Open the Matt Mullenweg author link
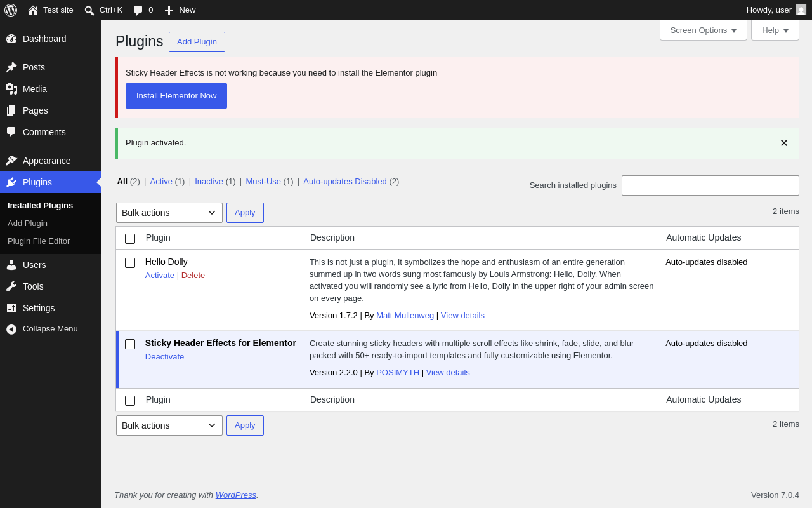The width and height of the screenshot is (812, 508). pos(405,316)
